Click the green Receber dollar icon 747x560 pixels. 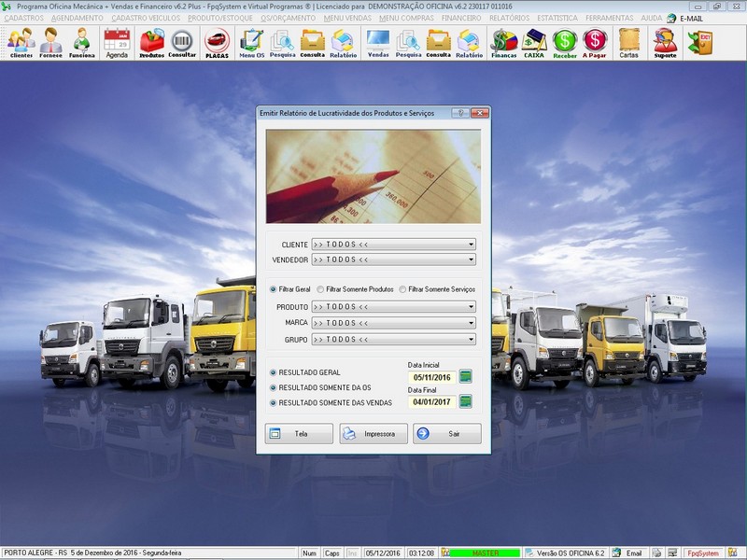click(x=565, y=43)
